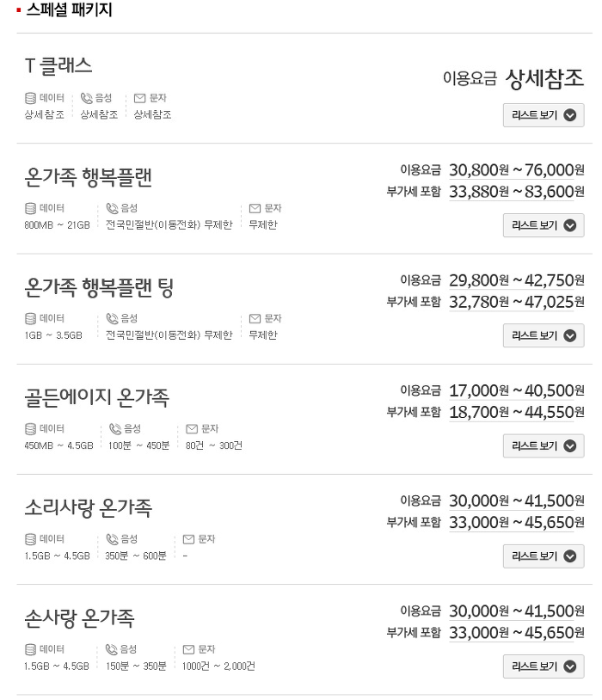Viewport: 602px width, 700px height.
Task: Click the data icon under 온가족 행복플랜 팅
Action: [30, 318]
